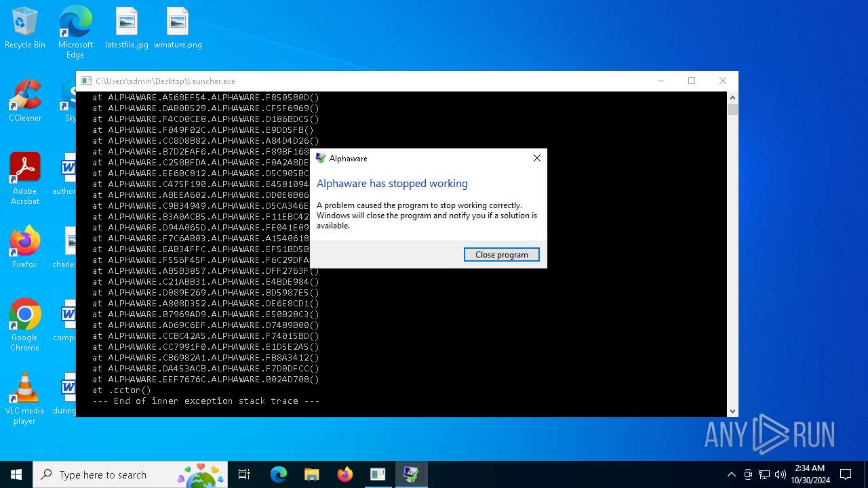Maximize the Launcher.exe console window
The width and height of the screenshot is (868, 488).
click(692, 81)
